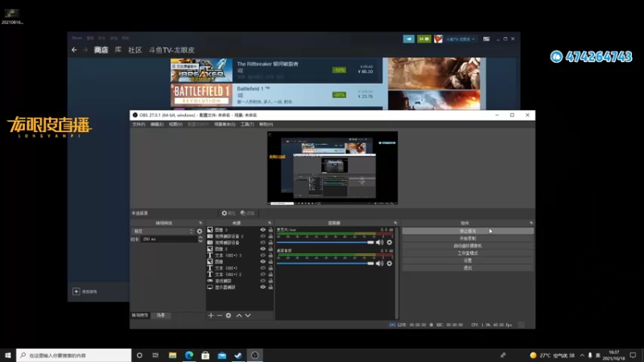Viewport: 644px width, 362px height.
Task: Open Steam 库 library tab
Action: pyautogui.click(x=118, y=50)
